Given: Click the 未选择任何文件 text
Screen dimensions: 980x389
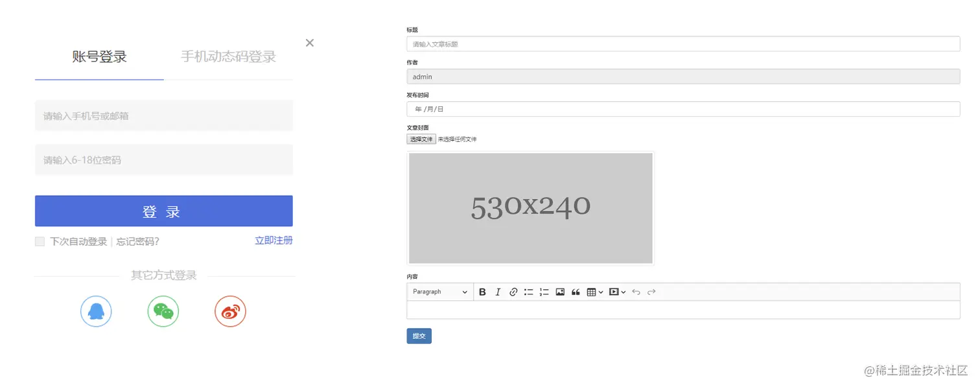Looking at the screenshot, I should tap(458, 139).
